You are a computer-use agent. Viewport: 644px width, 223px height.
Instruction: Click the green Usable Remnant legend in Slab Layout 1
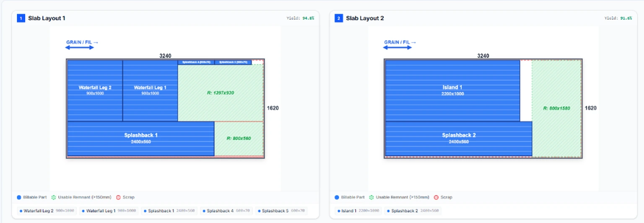click(81, 197)
